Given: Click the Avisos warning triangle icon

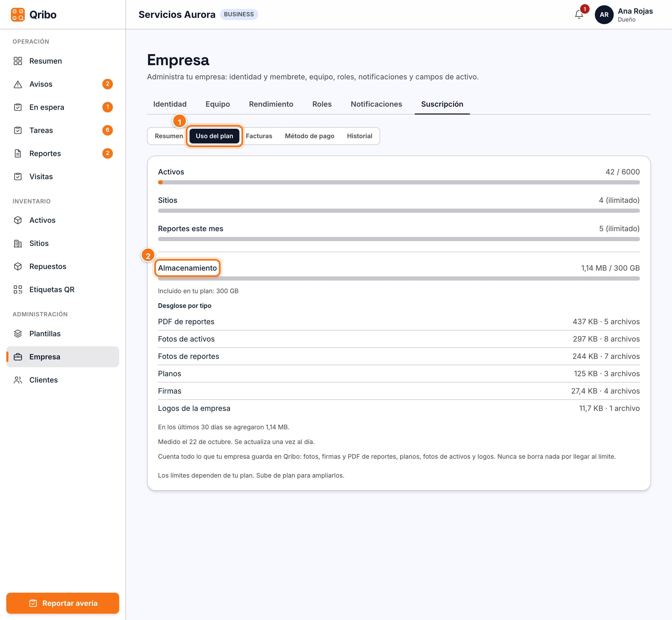Looking at the screenshot, I should click(x=18, y=84).
